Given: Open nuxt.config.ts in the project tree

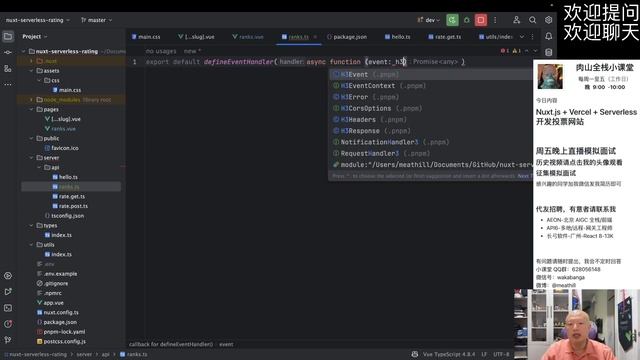Looking at the screenshot, I should (58, 312).
